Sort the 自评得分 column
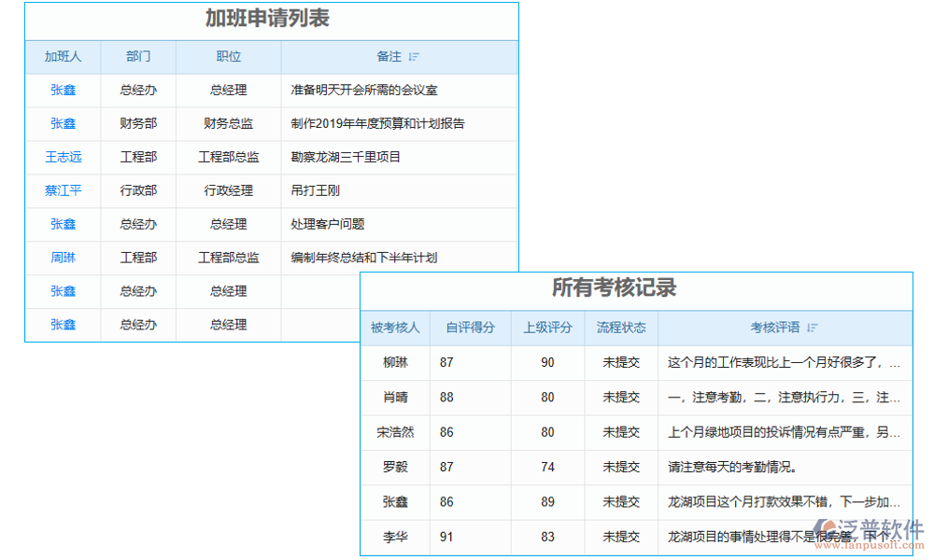The image size is (934, 560). pyautogui.click(x=470, y=328)
